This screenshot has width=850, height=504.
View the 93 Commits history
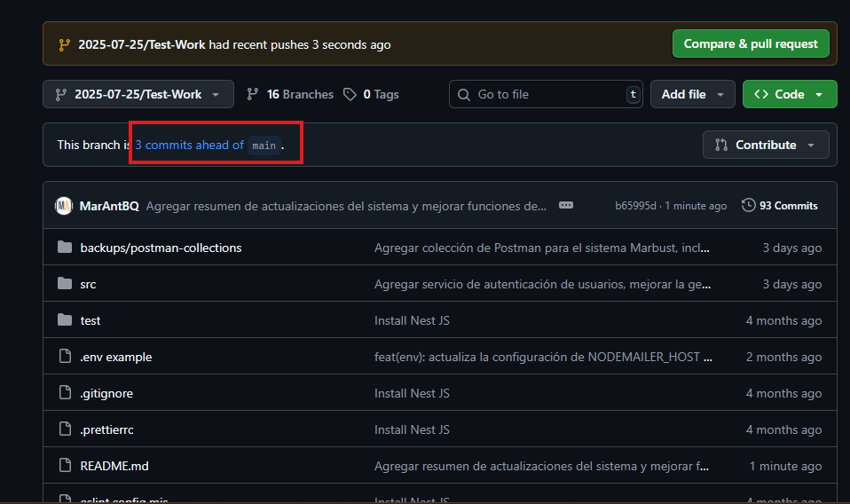[780, 206]
